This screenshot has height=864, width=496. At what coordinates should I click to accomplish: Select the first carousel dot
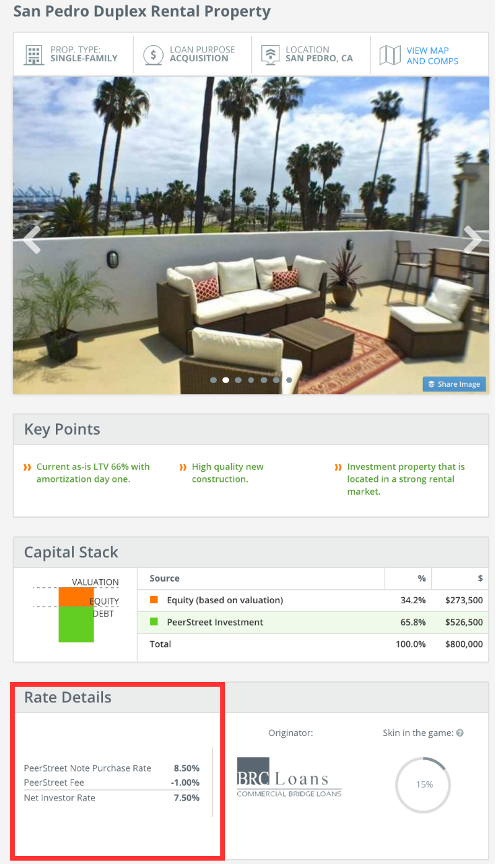coord(213,380)
